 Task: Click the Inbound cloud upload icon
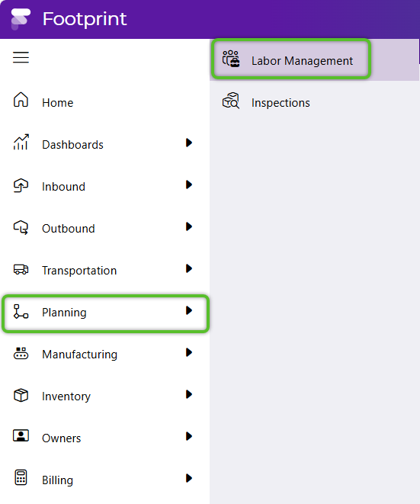[21, 185]
